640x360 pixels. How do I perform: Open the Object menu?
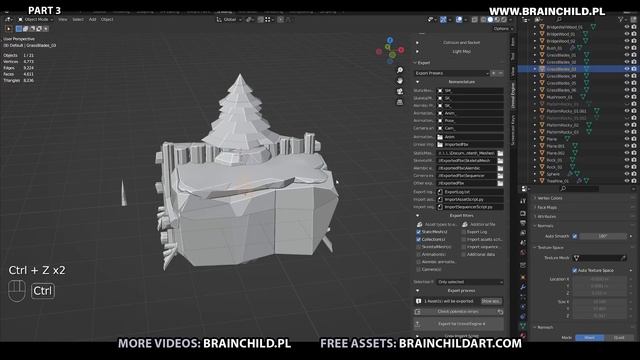coord(107,19)
